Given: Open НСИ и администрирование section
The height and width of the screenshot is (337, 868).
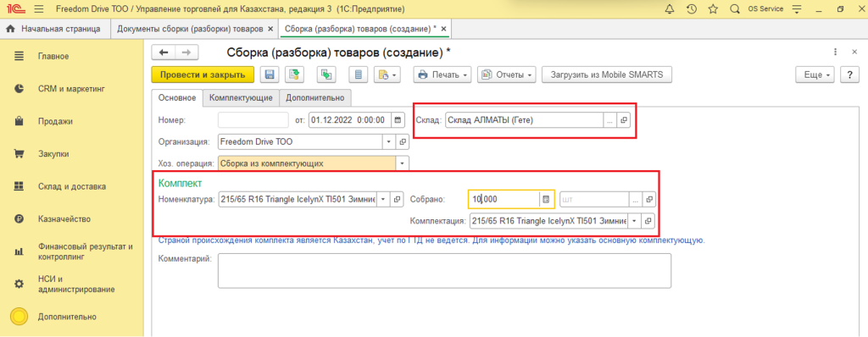Looking at the screenshot, I should click(76, 284).
